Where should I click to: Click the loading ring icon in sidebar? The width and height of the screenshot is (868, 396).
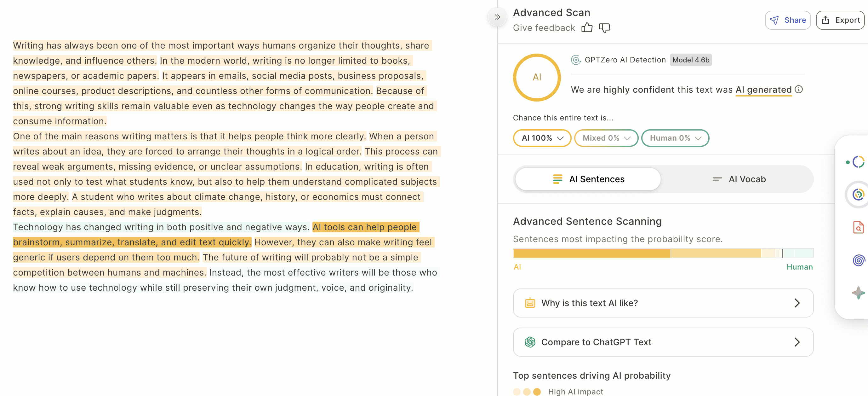coord(859,162)
